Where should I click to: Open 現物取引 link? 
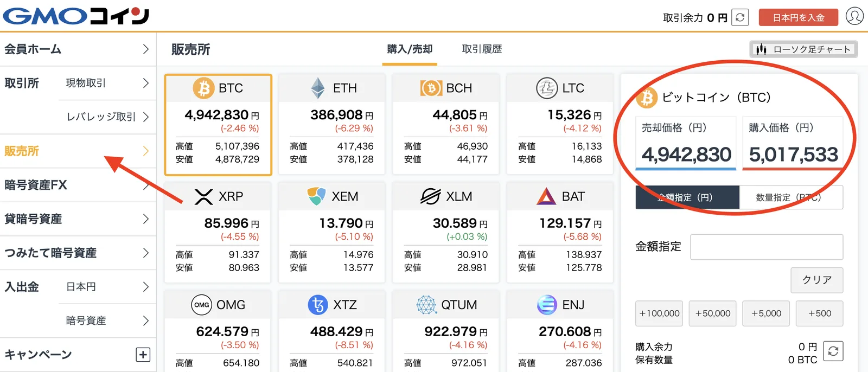tap(86, 83)
